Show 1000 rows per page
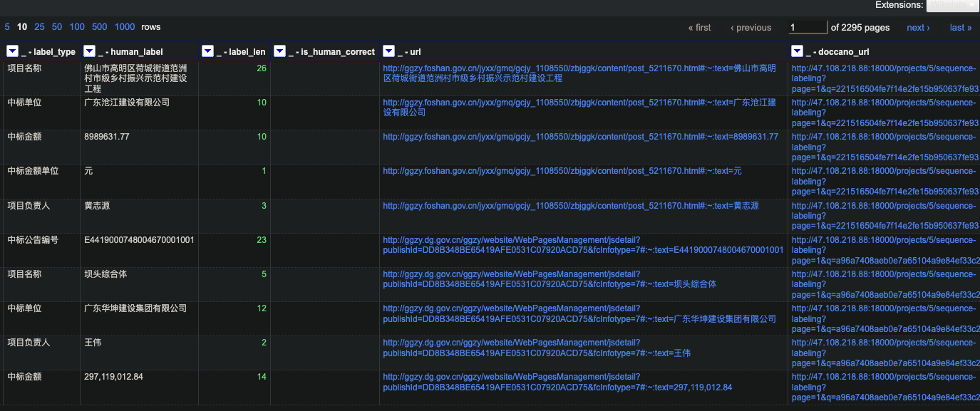The image size is (980, 411). (x=124, y=26)
